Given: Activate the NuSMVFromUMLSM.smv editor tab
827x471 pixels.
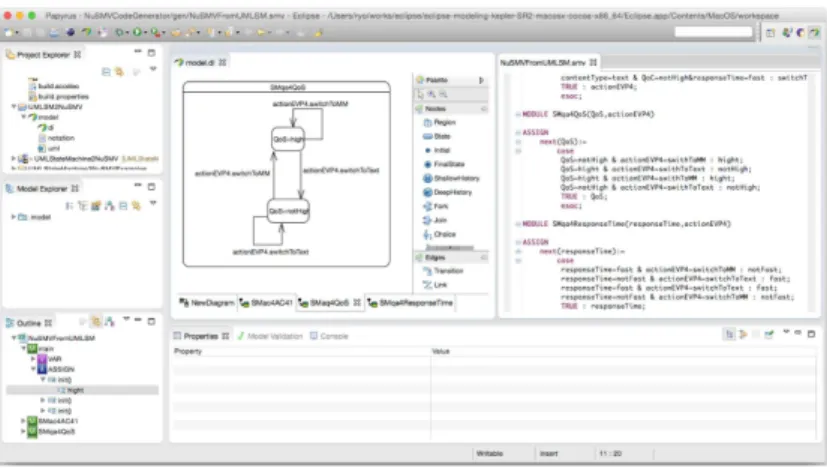Looking at the screenshot, I should [x=543, y=62].
